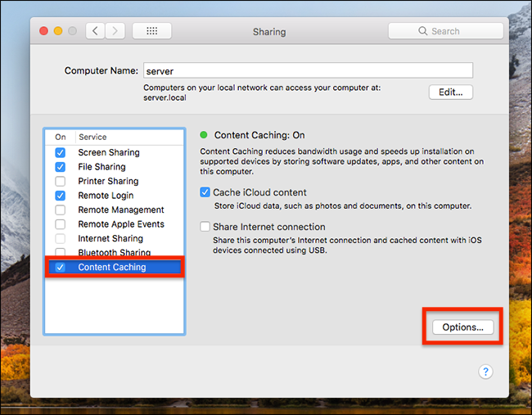
Task: Enable Bluetooth Sharing checkbox
Action: pyautogui.click(x=61, y=252)
